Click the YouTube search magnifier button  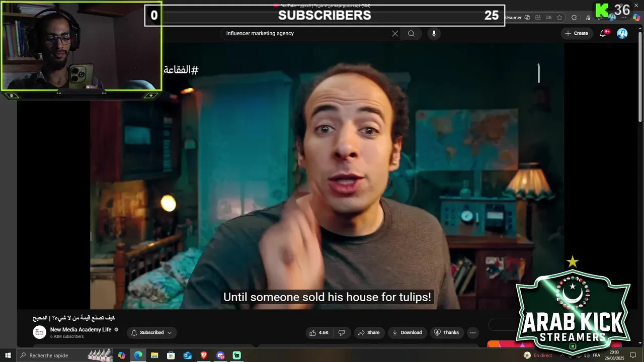pos(411,34)
